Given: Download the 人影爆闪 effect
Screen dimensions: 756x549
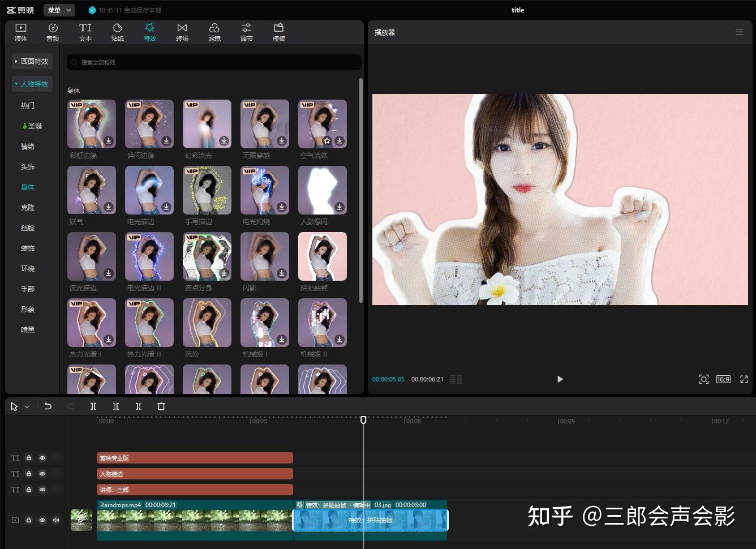Looking at the screenshot, I should pos(340,207).
